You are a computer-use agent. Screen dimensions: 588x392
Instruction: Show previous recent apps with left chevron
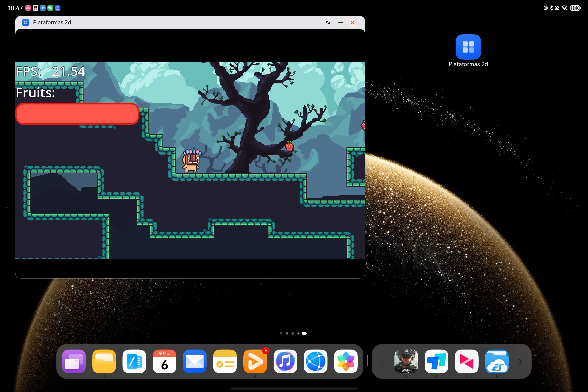coord(383,361)
